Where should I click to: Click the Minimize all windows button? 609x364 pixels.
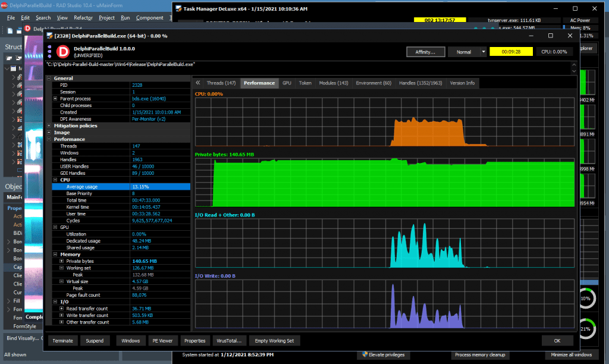572,354
